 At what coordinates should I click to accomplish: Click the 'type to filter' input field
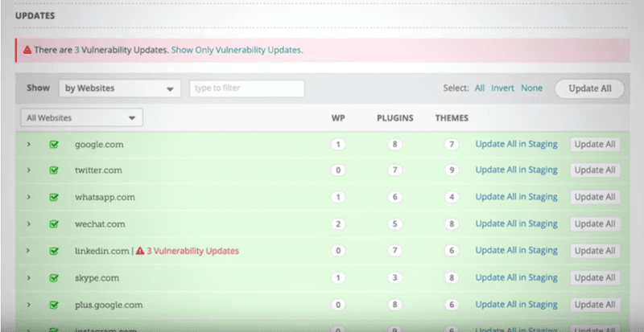point(247,88)
